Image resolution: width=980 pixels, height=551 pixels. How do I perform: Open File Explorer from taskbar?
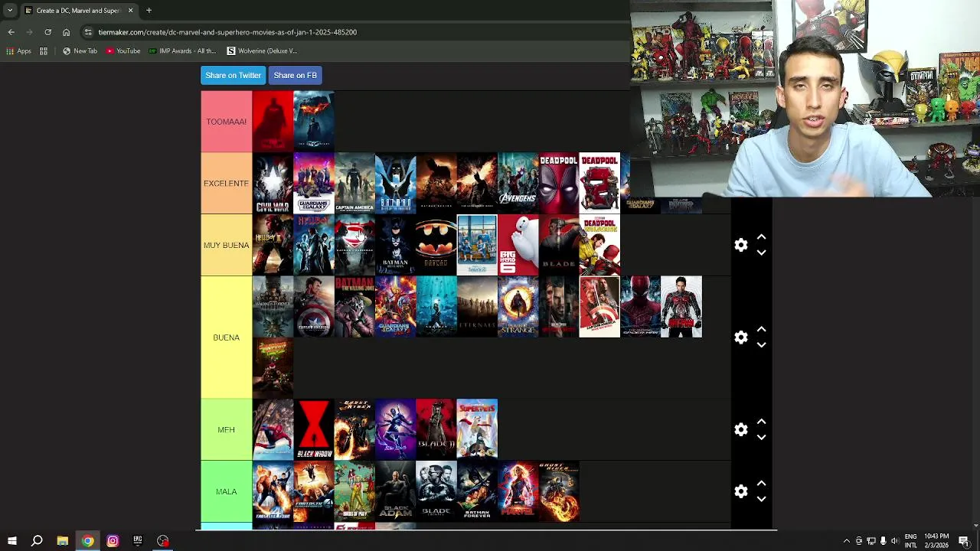62,541
